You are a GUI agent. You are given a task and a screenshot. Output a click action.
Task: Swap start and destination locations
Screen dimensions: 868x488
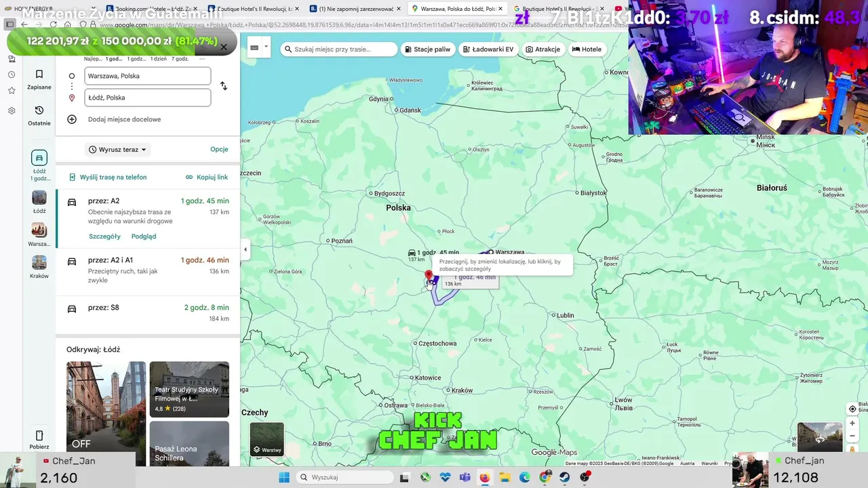224,86
